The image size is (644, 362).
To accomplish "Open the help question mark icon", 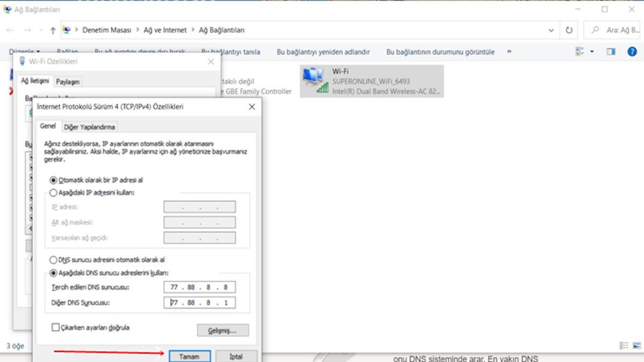I will (632, 52).
